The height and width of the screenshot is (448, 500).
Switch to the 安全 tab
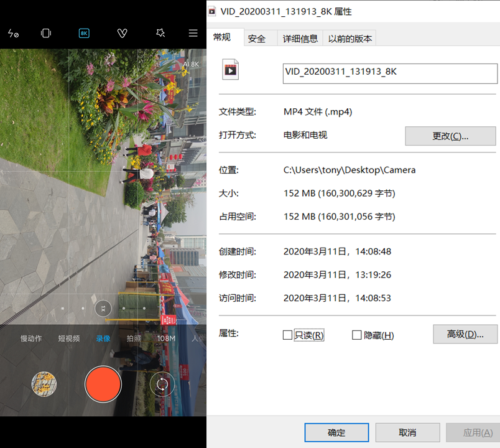(x=257, y=38)
